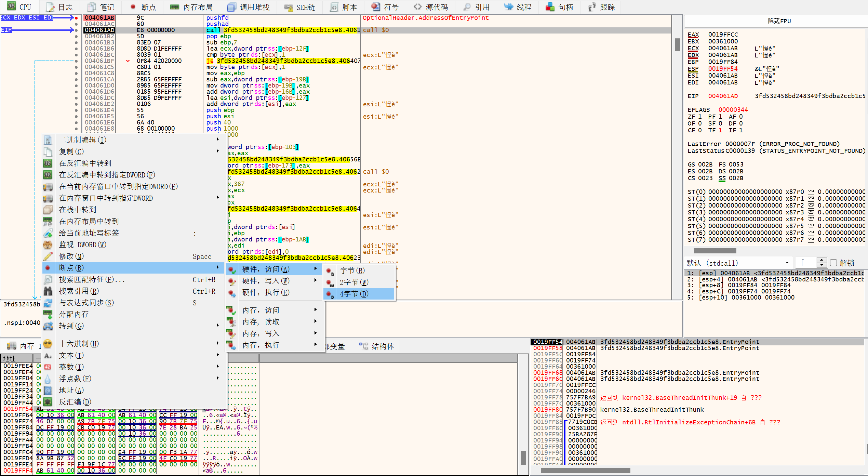Expand 在内存窗口中转到指定DWORD submenu
This screenshot has height=476, width=868.
pyautogui.click(x=217, y=198)
